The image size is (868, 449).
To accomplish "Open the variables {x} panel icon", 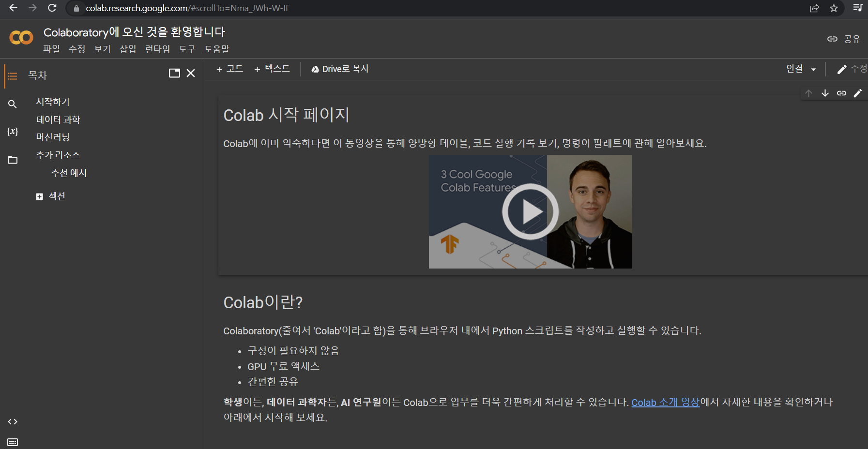I will 13,132.
